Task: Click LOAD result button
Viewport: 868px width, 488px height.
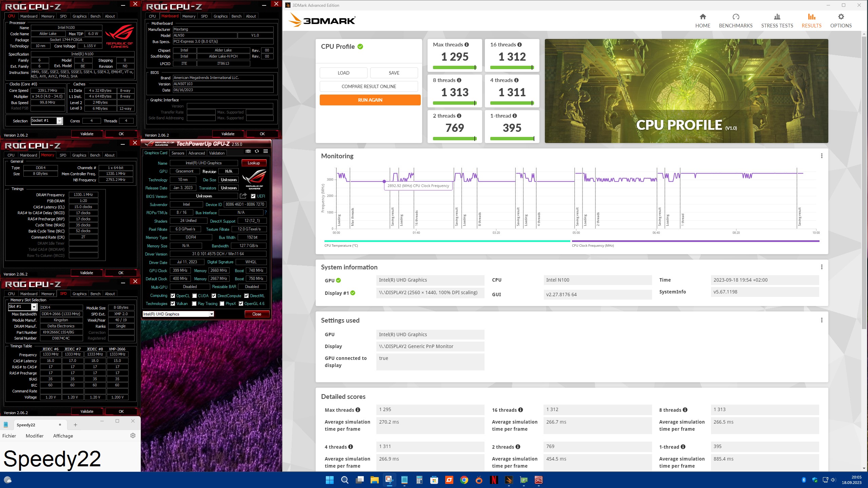Action: point(343,73)
